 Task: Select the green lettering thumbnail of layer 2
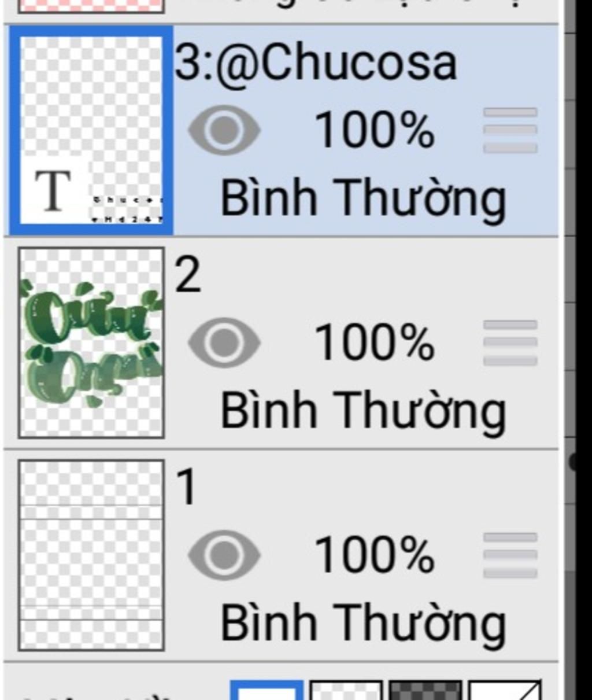91,342
